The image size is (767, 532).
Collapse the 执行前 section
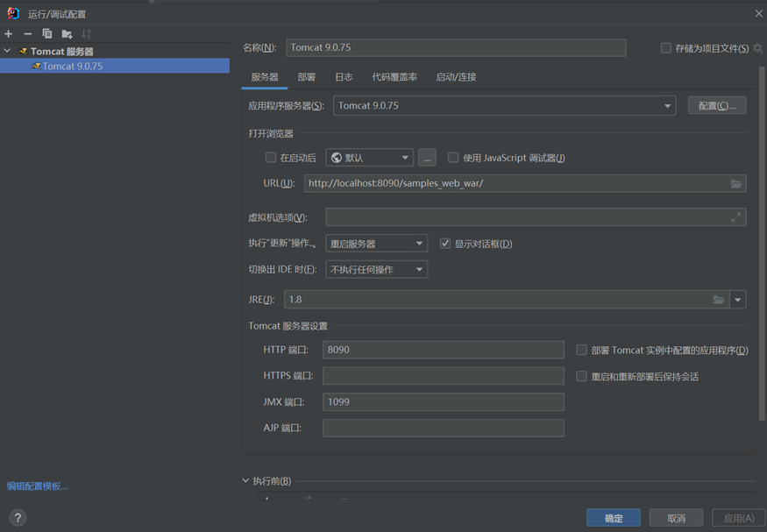point(245,480)
